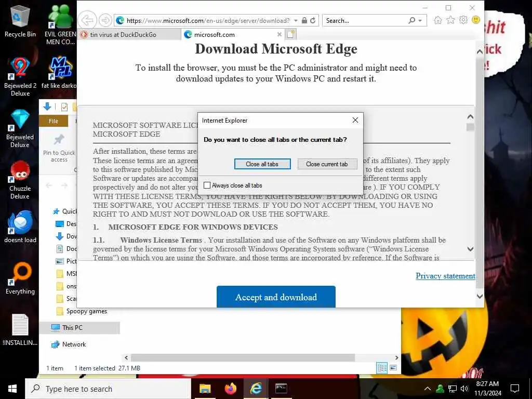Open the Recycle Bin desktop icon
532x399 pixels.
click(x=20, y=22)
